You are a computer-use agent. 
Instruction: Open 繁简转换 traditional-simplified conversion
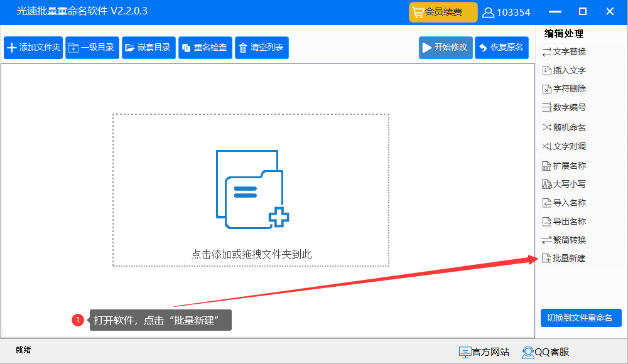click(564, 240)
